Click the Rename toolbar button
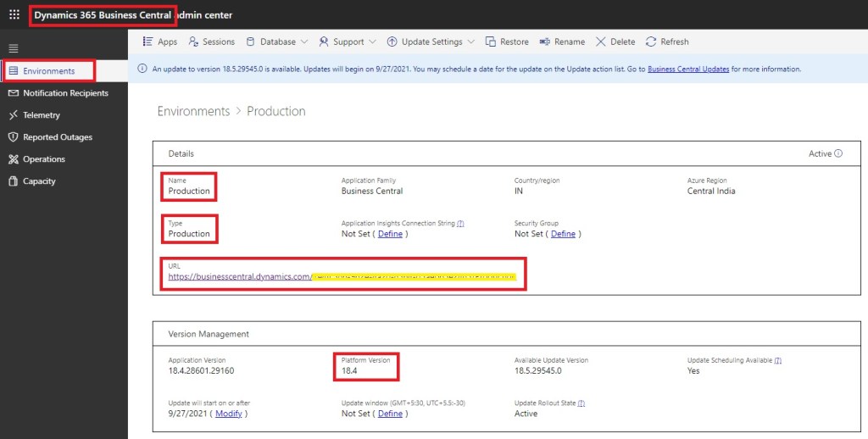 pos(562,42)
